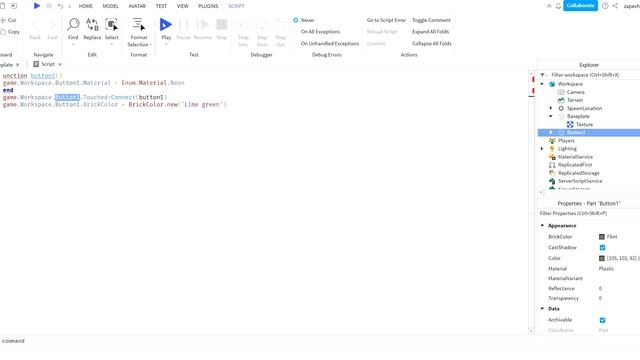
Task: Toggle the Archivable checkbox
Action: click(x=602, y=320)
